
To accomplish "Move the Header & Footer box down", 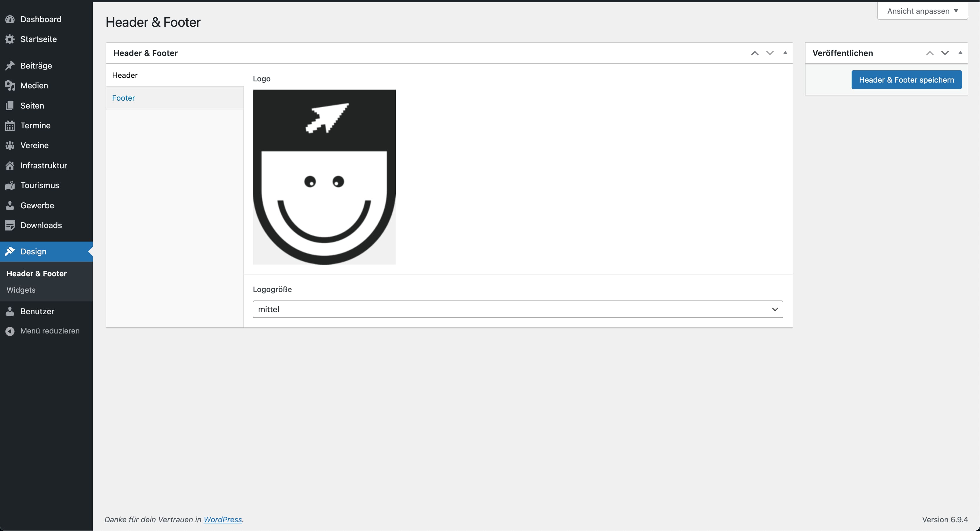I will [x=770, y=53].
